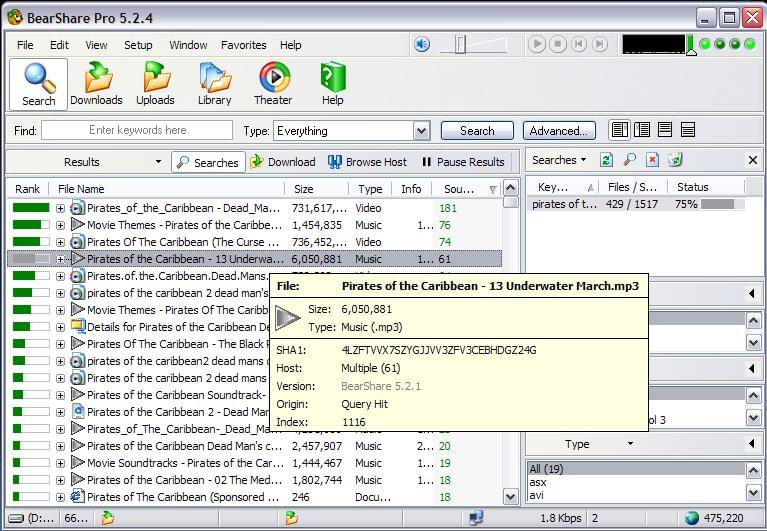Collapse the Type filter section arrow
The image size is (767, 531).
click(x=752, y=444)
